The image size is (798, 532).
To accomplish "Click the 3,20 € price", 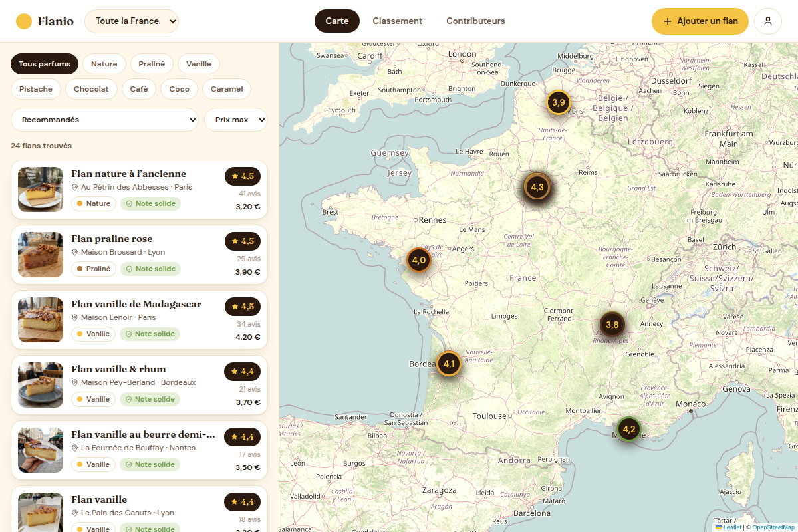I will pos(248,207).
